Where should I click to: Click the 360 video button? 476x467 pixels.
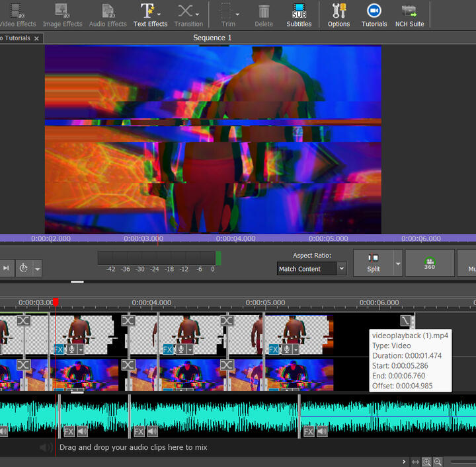click(430, 263)
